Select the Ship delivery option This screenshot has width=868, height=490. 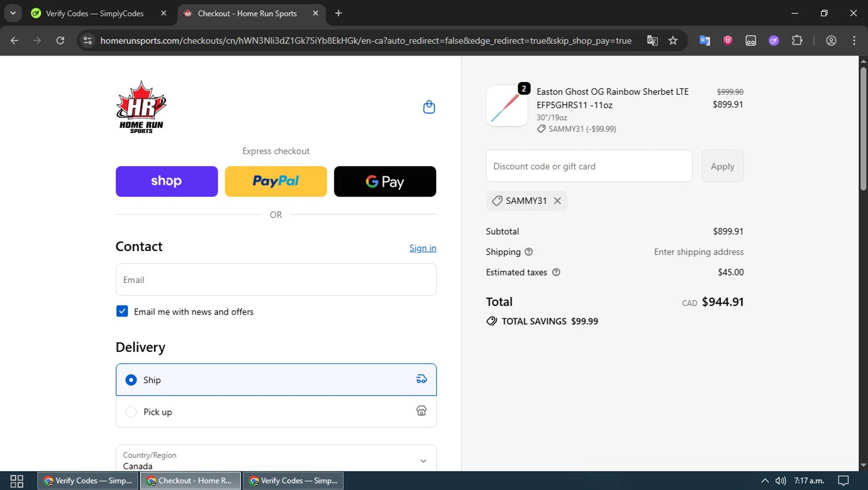276,380
